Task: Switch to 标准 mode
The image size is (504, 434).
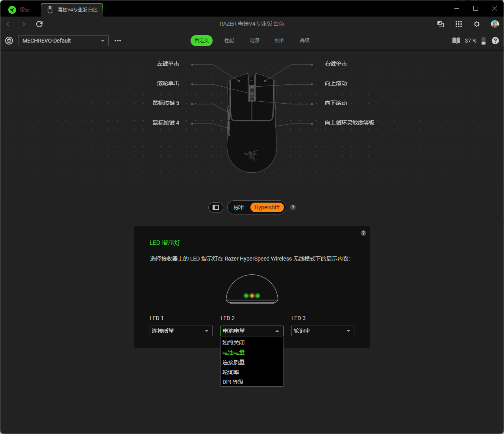Action: (x=239, y=207)
